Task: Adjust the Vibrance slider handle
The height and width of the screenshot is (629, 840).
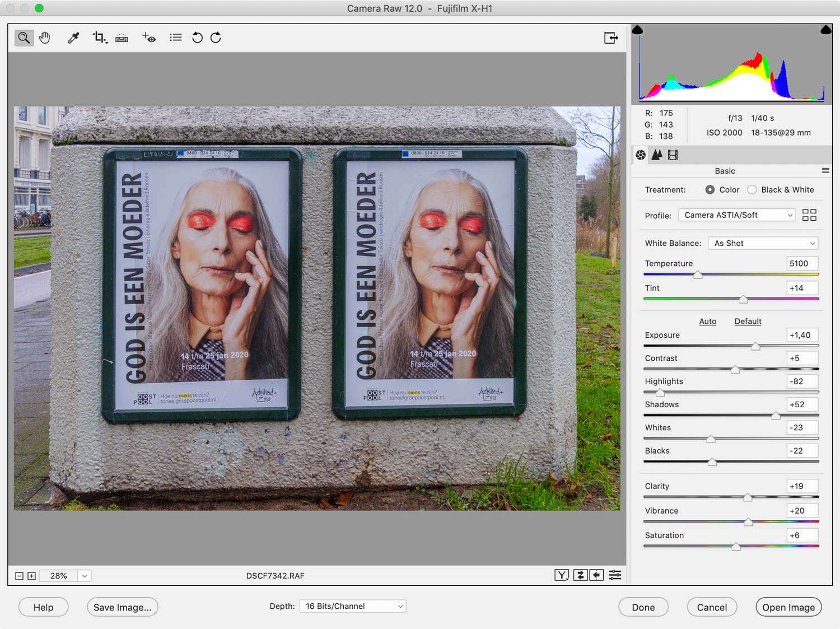Action: 748,523
